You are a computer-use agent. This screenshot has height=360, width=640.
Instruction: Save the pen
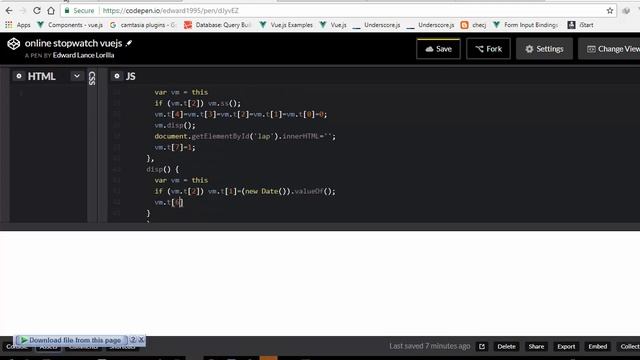click(438, 49)
